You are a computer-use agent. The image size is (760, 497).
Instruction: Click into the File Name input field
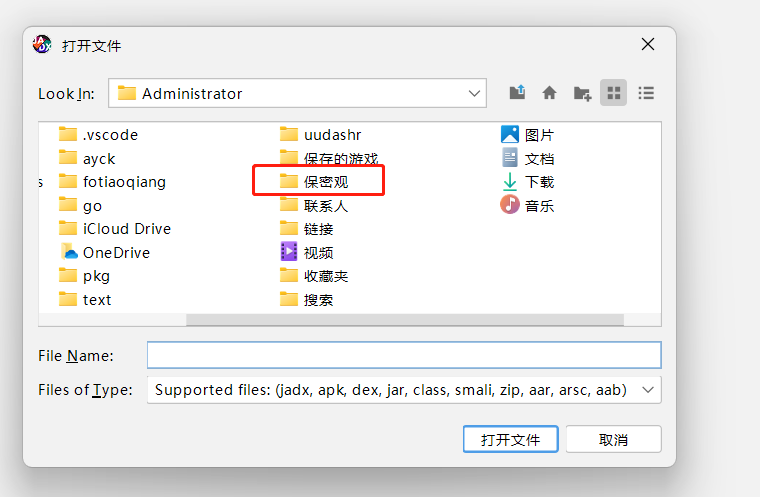[404, 355]
